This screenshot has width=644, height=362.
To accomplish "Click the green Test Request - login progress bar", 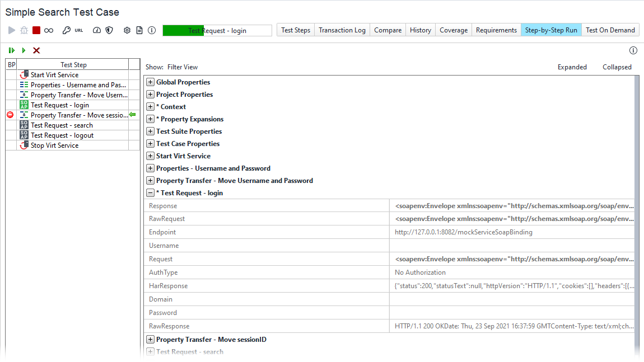I will [x=185, y=31].
